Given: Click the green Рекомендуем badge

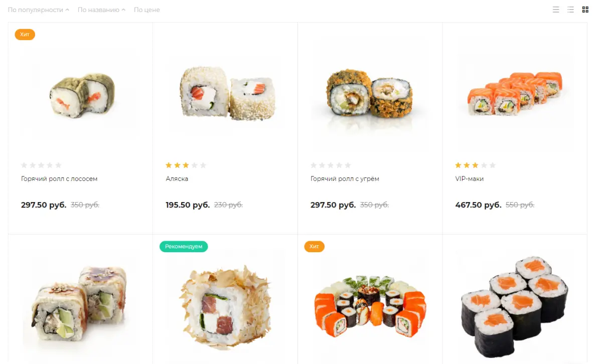Looking at the screenshot, I should tap(184, 247).
